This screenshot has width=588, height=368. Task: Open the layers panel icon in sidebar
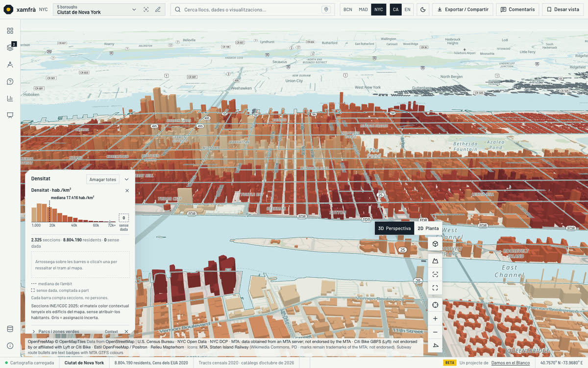10,48
